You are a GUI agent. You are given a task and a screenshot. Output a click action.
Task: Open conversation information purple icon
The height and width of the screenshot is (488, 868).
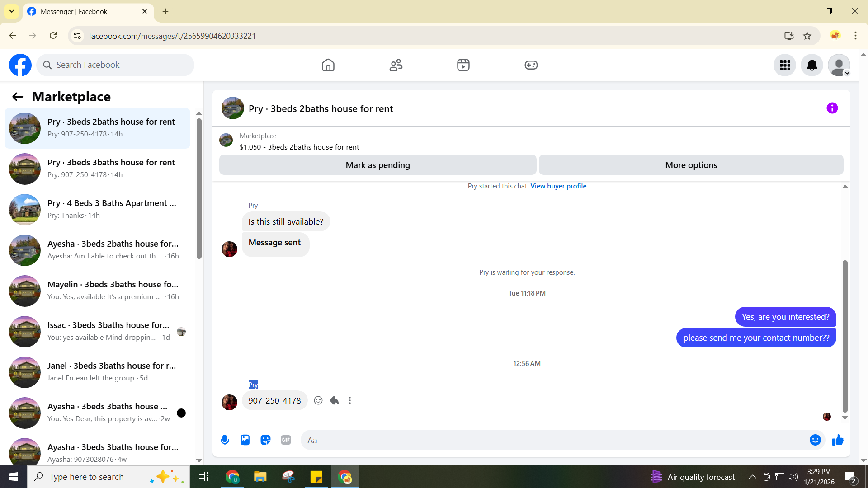832,108
